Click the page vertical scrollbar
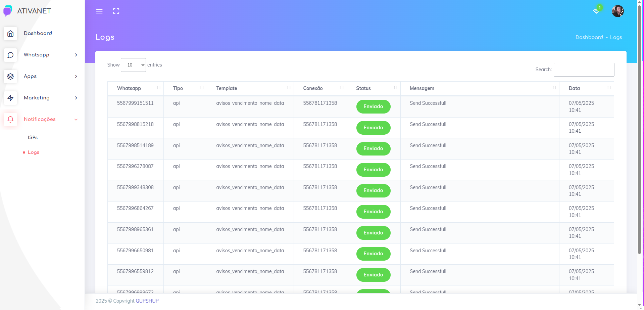The height and width of the screenshot is (310, 644). [x=639, y=129]
